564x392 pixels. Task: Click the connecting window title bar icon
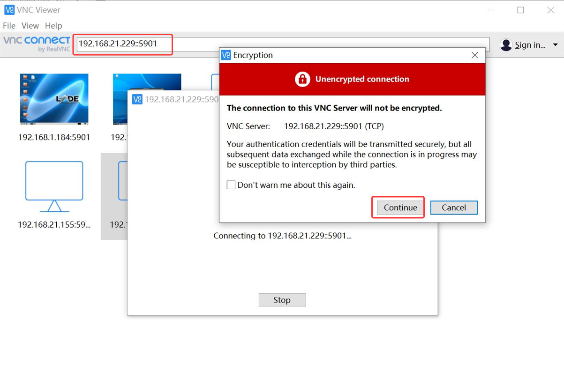(x=137, y=99)
